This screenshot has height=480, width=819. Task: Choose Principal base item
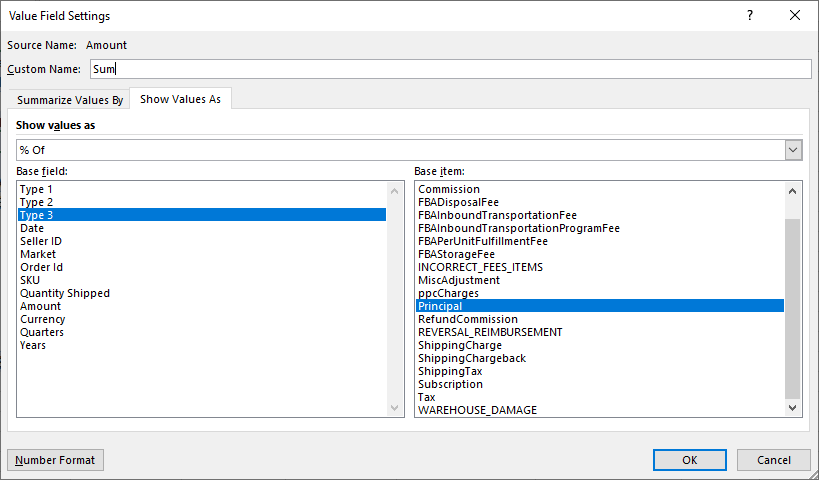point(600,306)
